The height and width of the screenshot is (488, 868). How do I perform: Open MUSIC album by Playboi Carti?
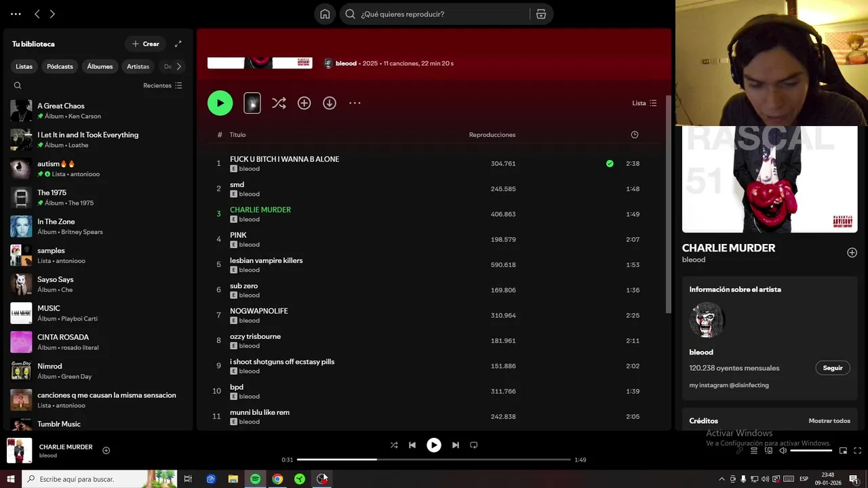point(97,313)
